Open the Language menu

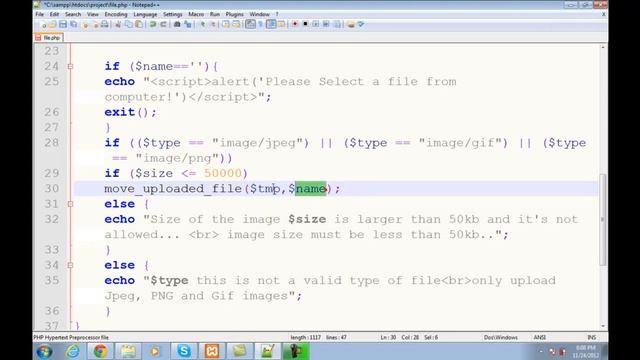(145, 14)
